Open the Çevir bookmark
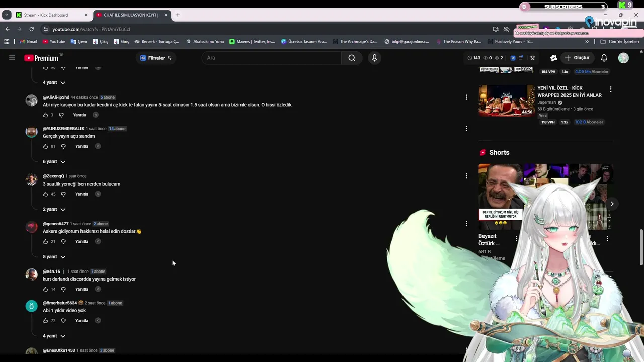 79,42
